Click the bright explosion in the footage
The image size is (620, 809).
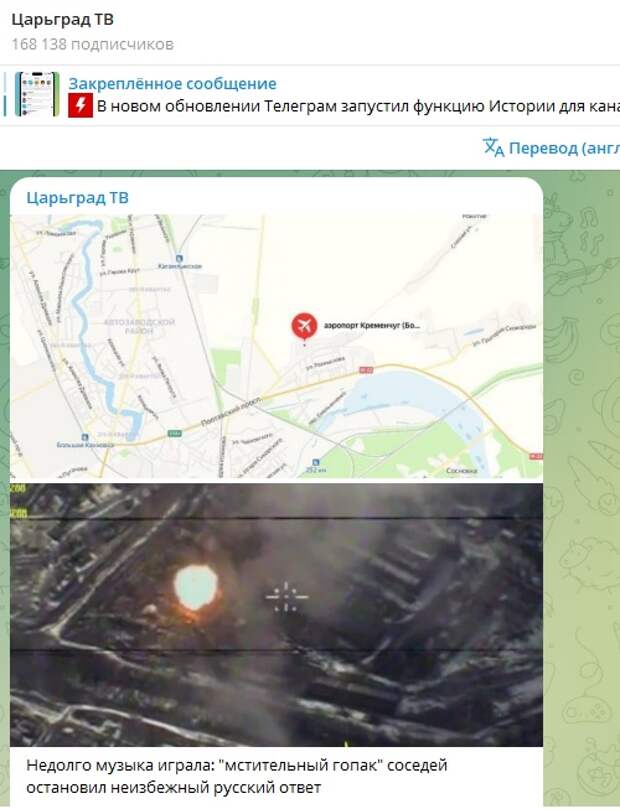(x=196, y=587)
